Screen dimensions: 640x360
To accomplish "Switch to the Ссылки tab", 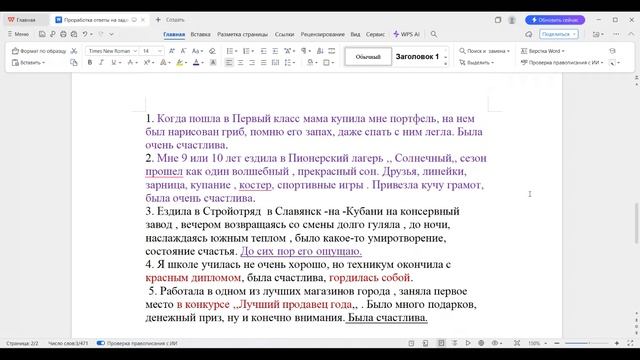I will coord(284,34).
